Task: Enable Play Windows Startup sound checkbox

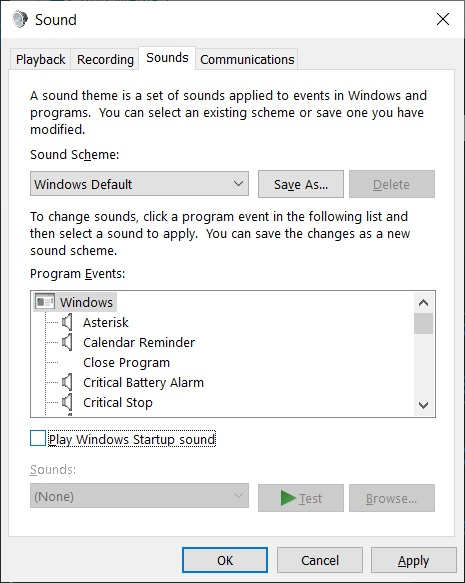Action: (38, 438)
